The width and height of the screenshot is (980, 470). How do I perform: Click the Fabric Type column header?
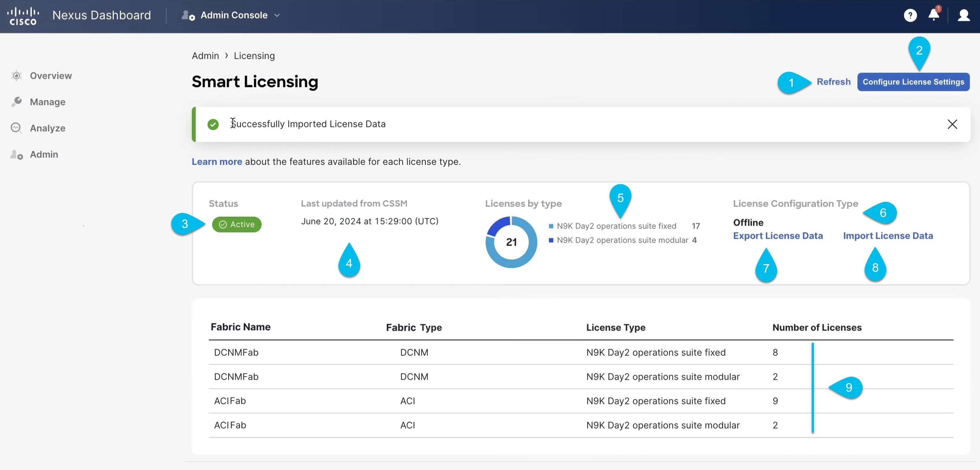(x=414, y=327)
